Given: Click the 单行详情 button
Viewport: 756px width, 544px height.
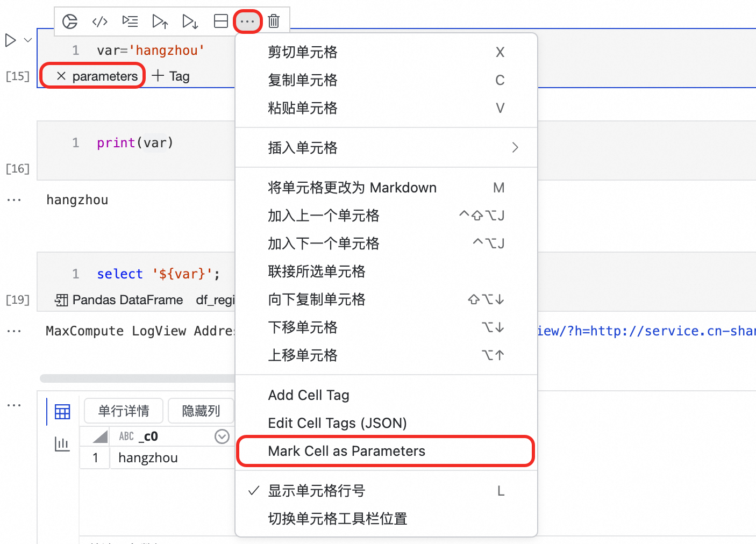Looking at the screenshot, I should click(124, 411).
